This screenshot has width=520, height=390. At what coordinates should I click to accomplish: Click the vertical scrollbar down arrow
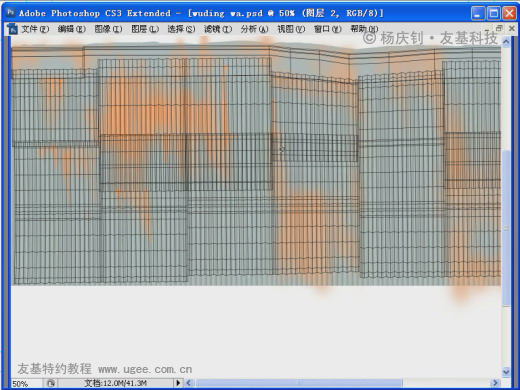pos(506,372)
